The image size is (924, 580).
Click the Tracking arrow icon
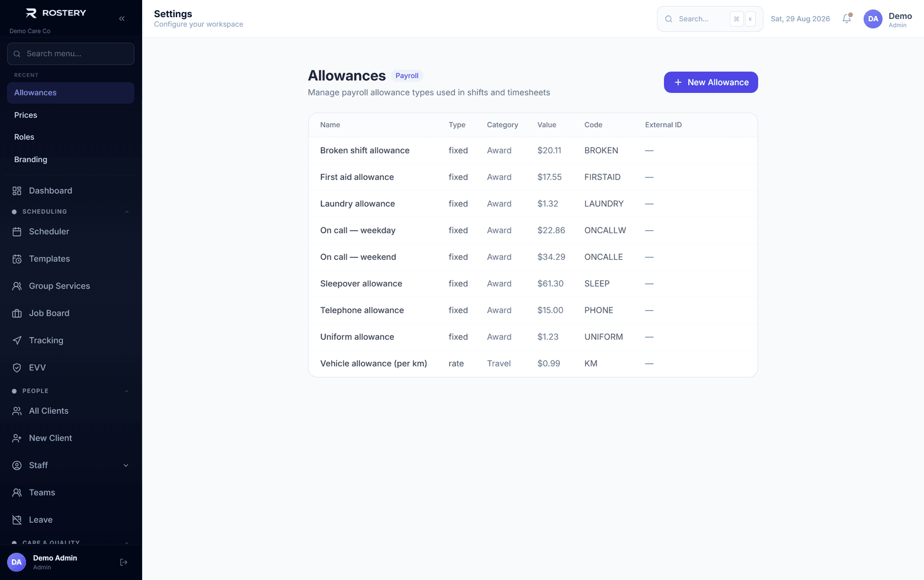pyautogui.click(x=17, y=340)
